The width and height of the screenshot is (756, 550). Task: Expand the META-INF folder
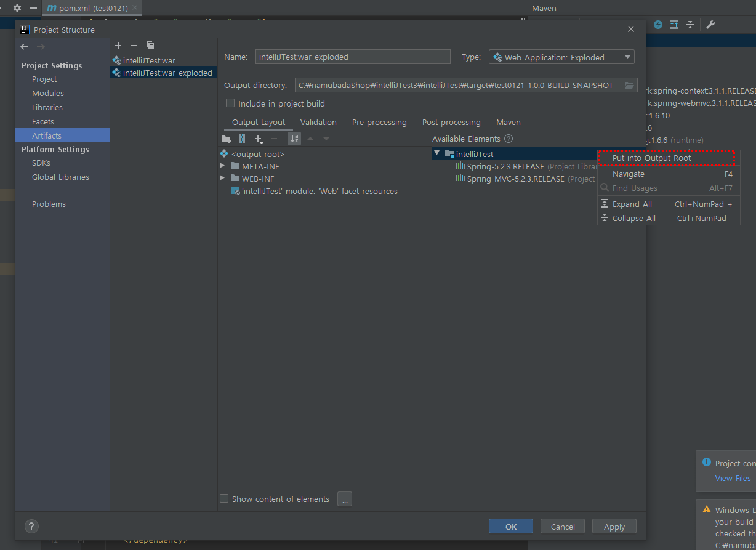pos(223,166)
